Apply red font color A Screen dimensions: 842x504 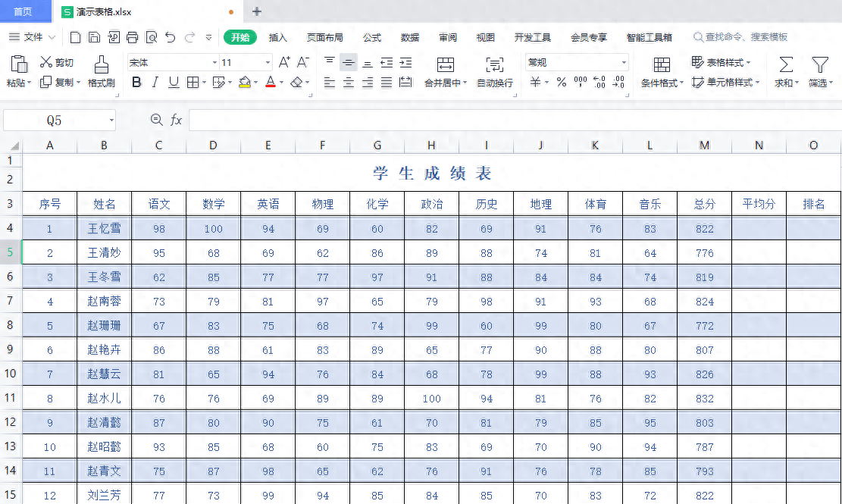click(x=271, y=82)
